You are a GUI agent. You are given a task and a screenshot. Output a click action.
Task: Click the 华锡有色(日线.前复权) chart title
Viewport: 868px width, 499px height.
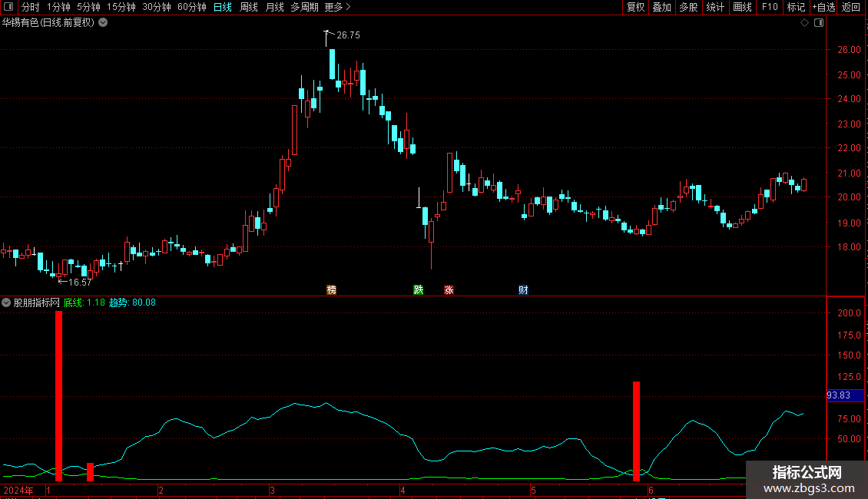click(48, 23)
